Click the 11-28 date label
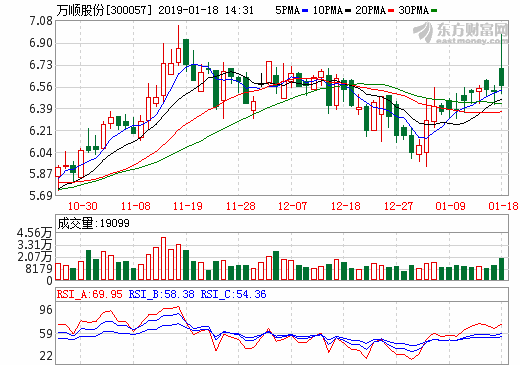This screenshot has height=365, width=520. click(240, 206)
